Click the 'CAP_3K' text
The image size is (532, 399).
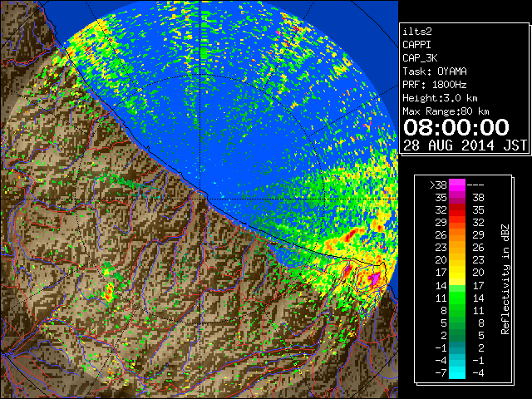point(420,58)
